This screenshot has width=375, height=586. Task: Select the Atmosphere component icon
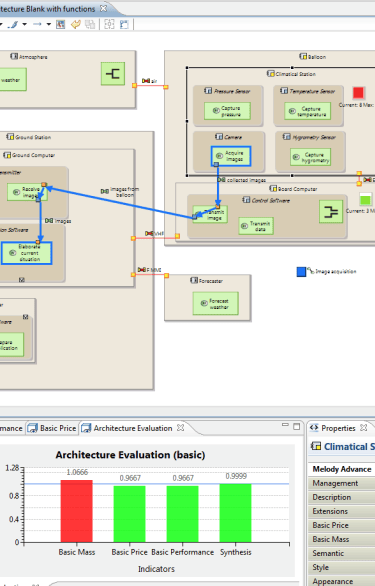[x=14, y=56]
